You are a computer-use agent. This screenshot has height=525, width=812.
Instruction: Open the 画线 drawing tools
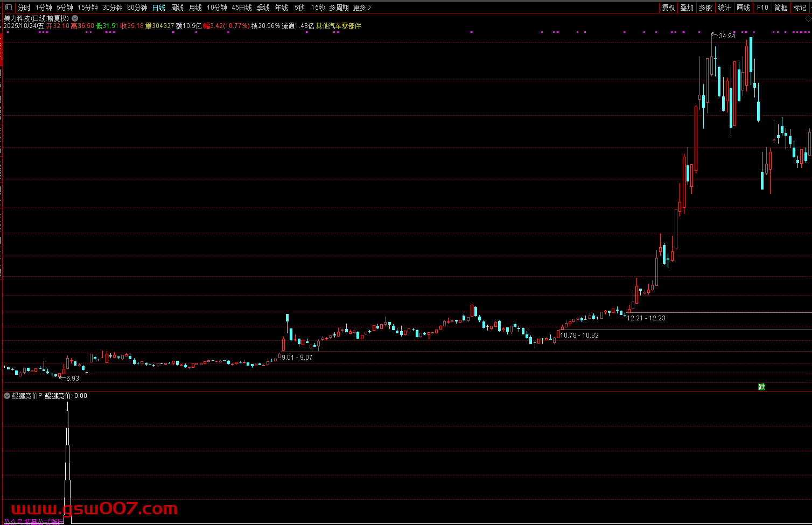[x=743, y=8]
